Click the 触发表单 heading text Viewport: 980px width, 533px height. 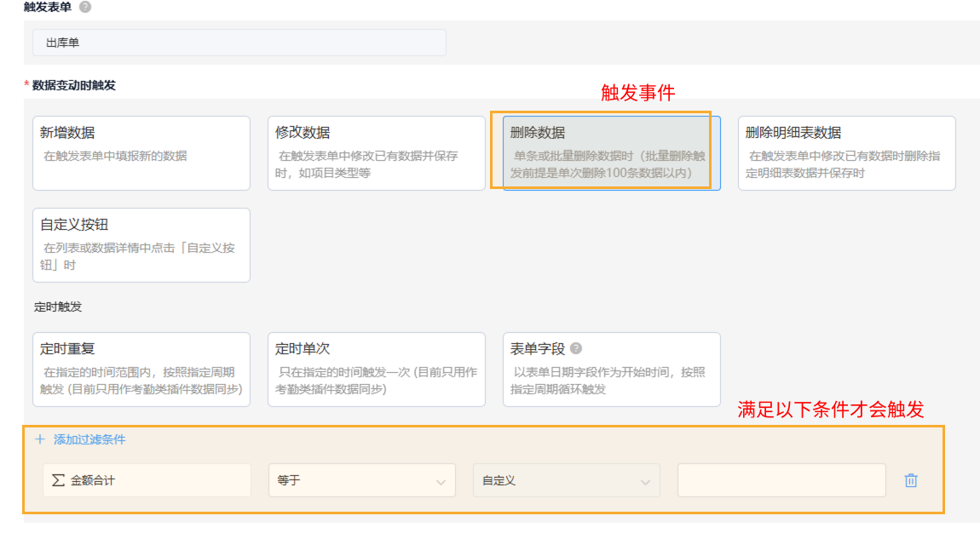tap(48, 7)
